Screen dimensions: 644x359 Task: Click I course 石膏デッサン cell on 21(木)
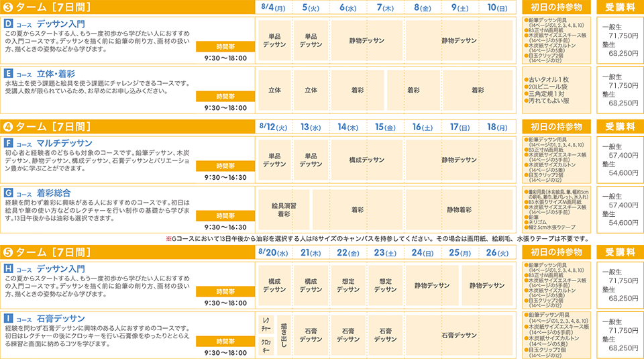[x=311, y=335]
